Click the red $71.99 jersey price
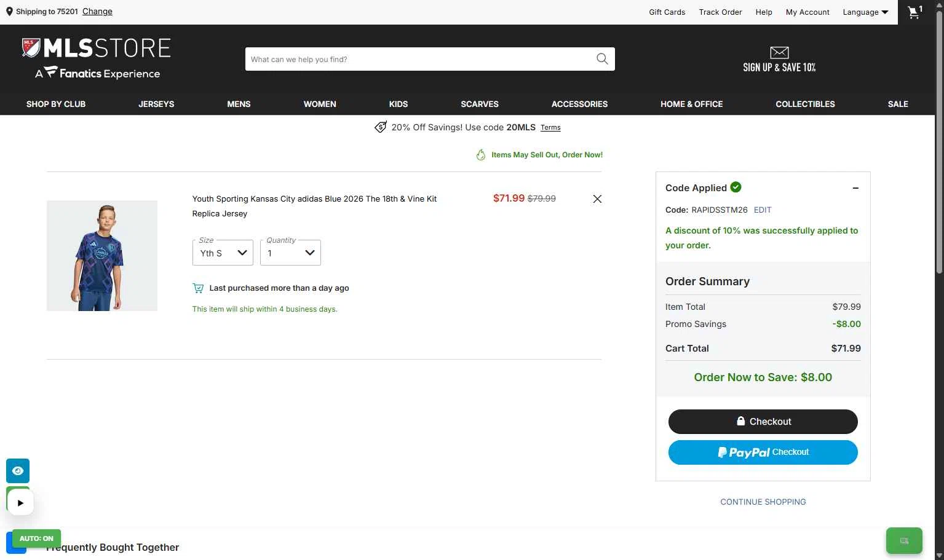The width and height of the screenshot is (944, 560). [x=509, y=198]
